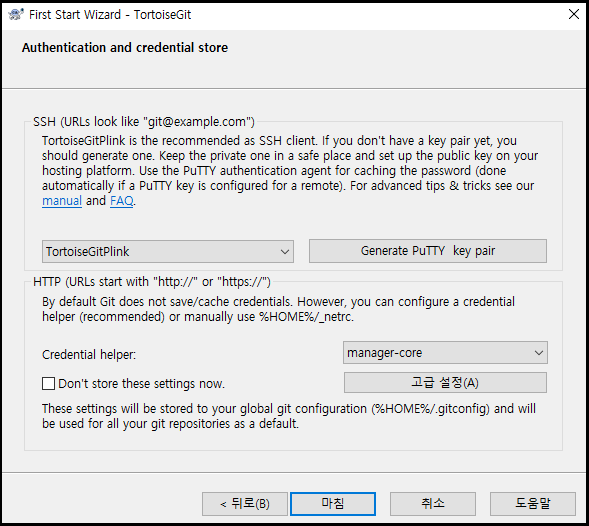Close the First Start Wizard window

[x=574, y=14]
